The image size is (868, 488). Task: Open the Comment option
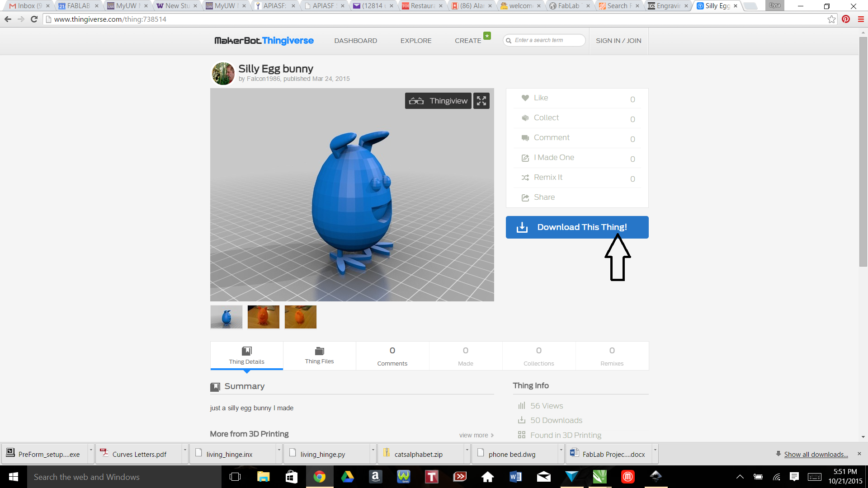click(552, 137)
